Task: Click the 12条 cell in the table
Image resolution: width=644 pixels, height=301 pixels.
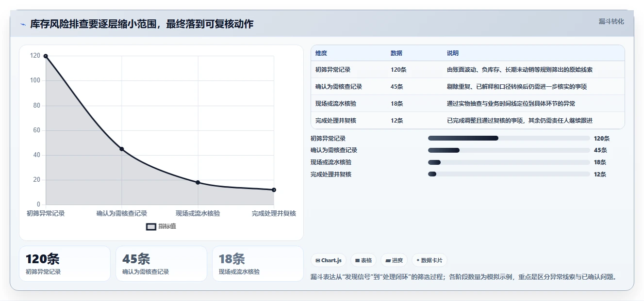Action: coord(397,121)
